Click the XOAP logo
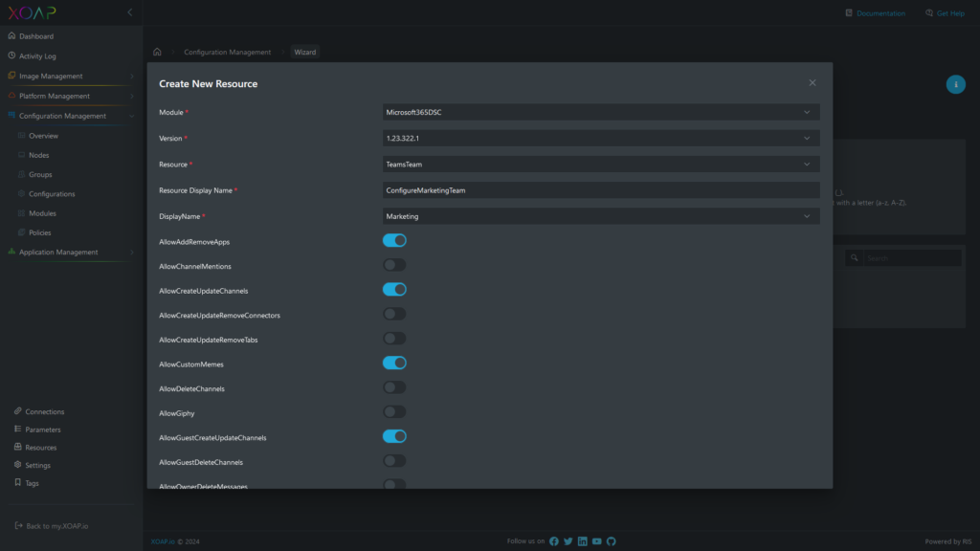The image size is (980, 551). pos(32,12)
